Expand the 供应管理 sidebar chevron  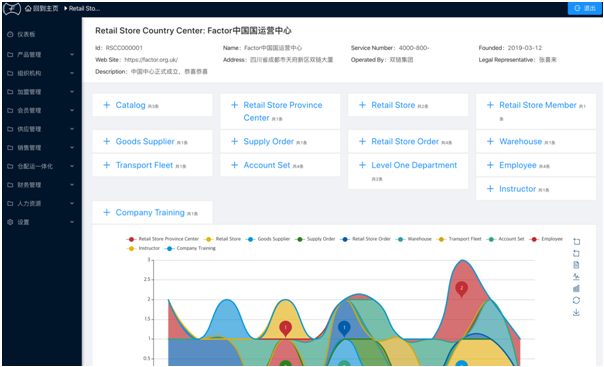pyautogui.click(x=72, y=129)
